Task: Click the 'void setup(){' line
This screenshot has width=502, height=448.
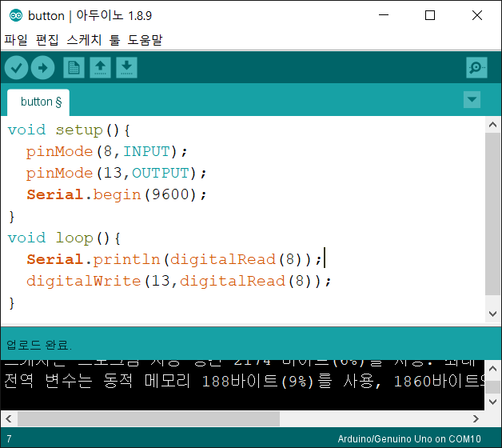Action: click(x=69, y=130)
